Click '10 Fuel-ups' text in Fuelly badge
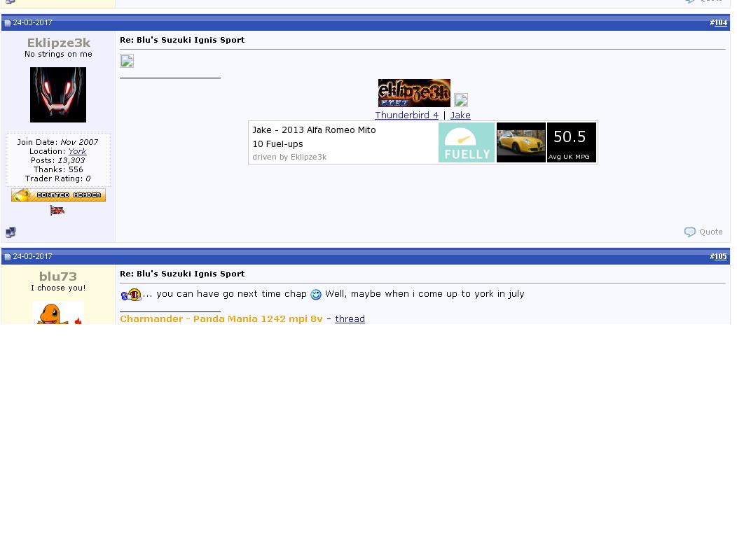This screenshot has height=560, width=737. click(278, 144)
